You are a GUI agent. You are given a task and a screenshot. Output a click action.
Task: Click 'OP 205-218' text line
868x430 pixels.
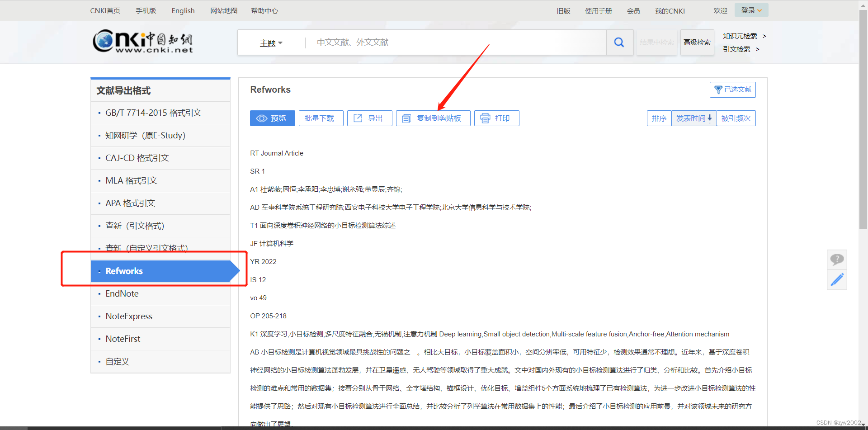(268, 316)
